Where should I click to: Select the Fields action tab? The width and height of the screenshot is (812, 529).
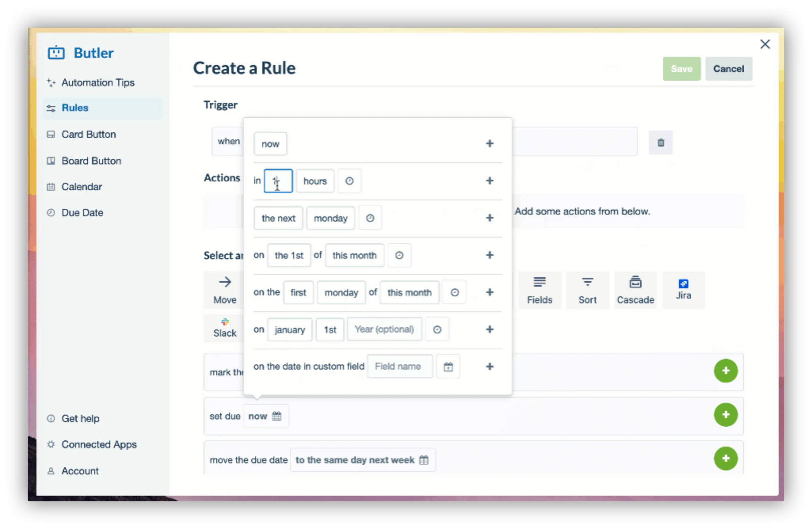pyautogui.click(x=540, y=290)
